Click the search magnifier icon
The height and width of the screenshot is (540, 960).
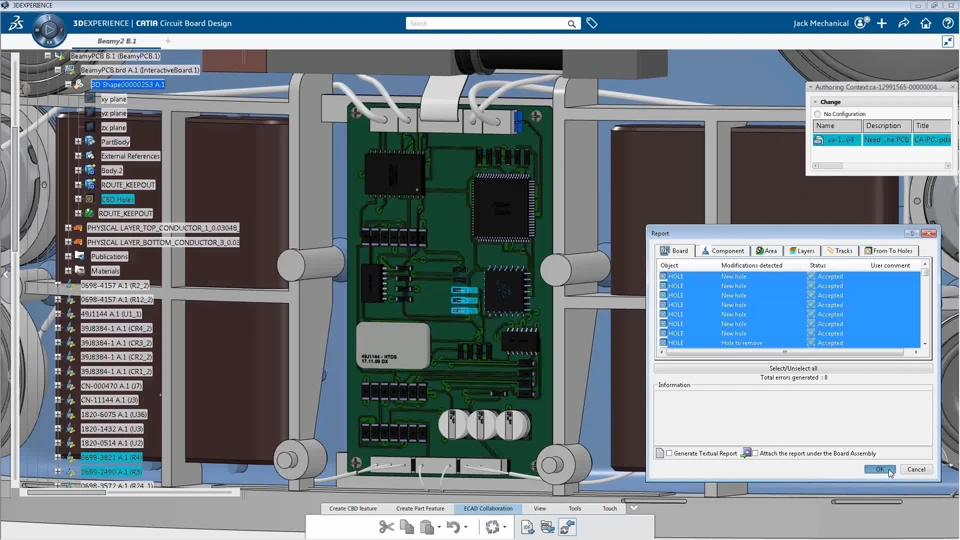pyautogui.click(x=571, y=24)
